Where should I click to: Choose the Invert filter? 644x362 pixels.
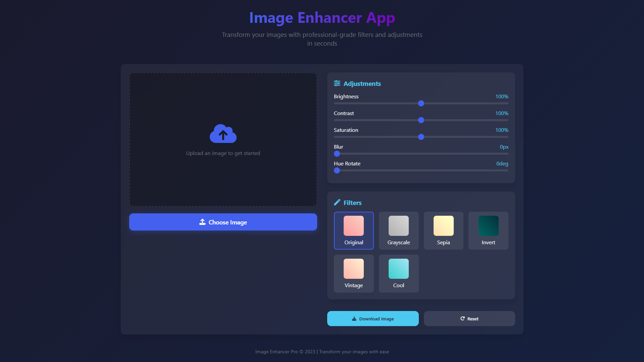(x=488, y=230)
